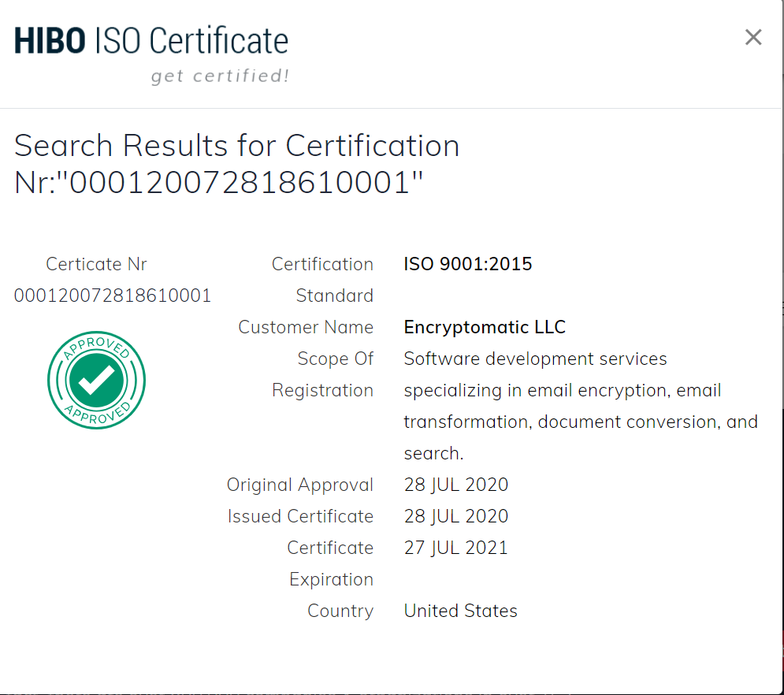Click the 'Certificate Expiration' label
The image size is (784, 695).
(x=330, y=563)
